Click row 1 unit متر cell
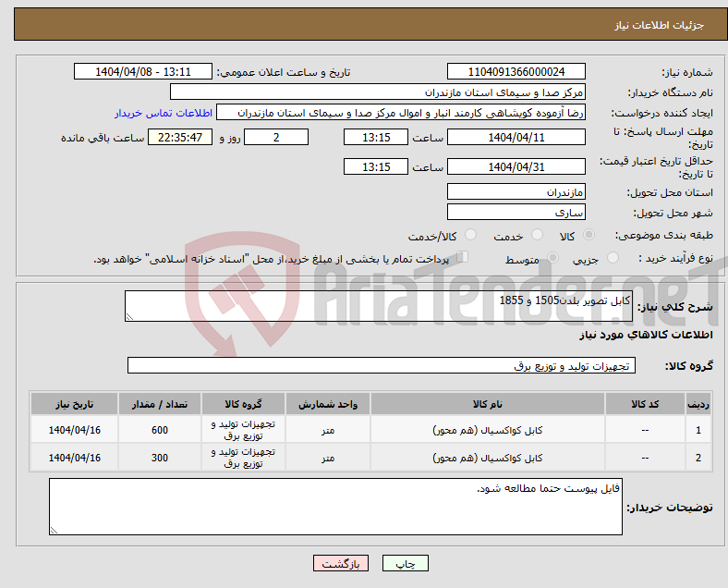The height and width of the screenshot is (588, 728). (x=328, y=430)
